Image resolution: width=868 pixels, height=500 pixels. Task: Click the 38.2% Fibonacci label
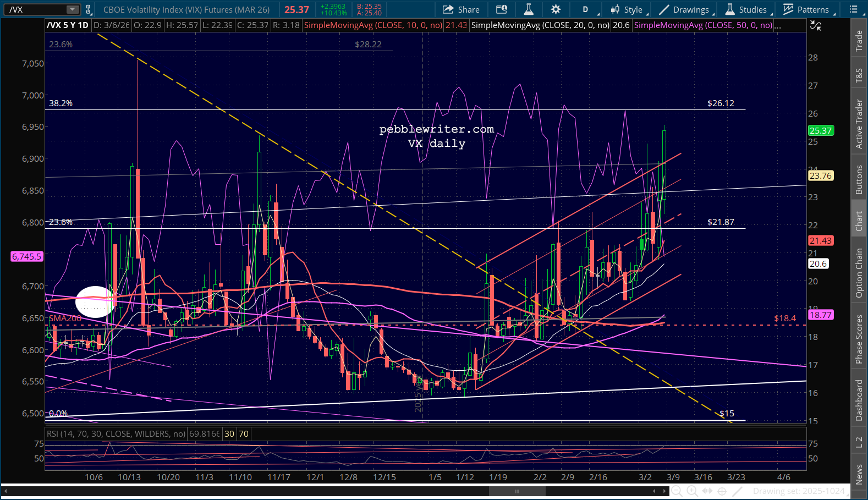coord(61,103)
